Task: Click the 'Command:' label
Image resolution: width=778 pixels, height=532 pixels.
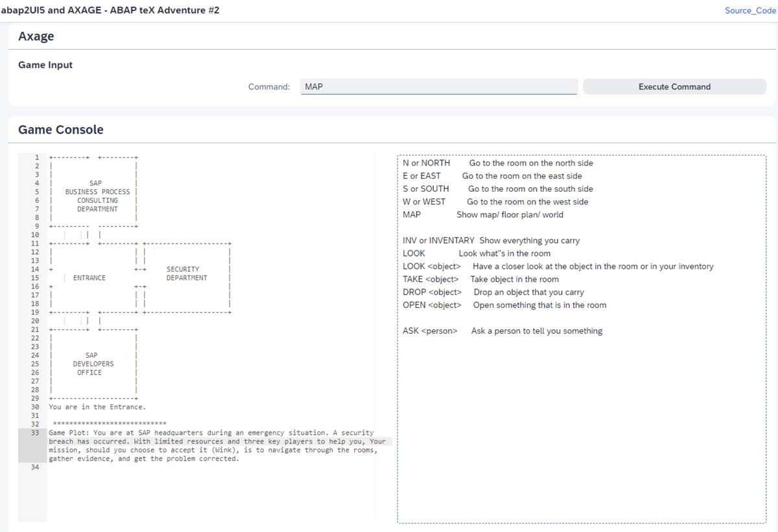Action: point(269,87)
